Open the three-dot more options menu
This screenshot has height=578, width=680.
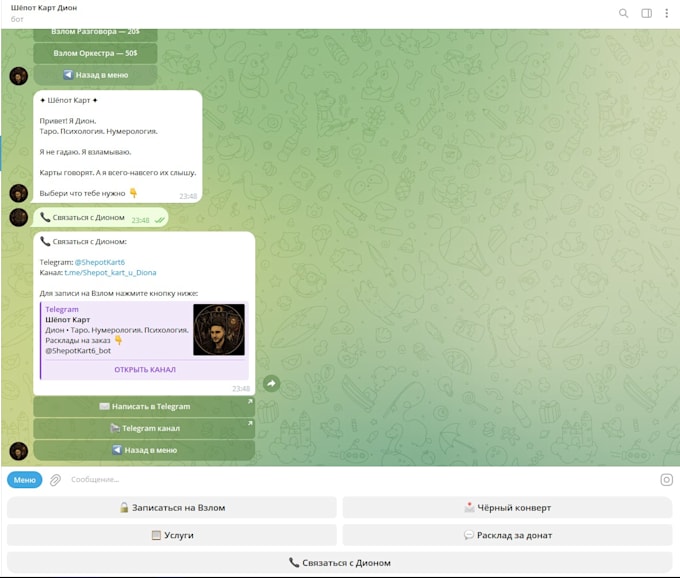(667, 13)
